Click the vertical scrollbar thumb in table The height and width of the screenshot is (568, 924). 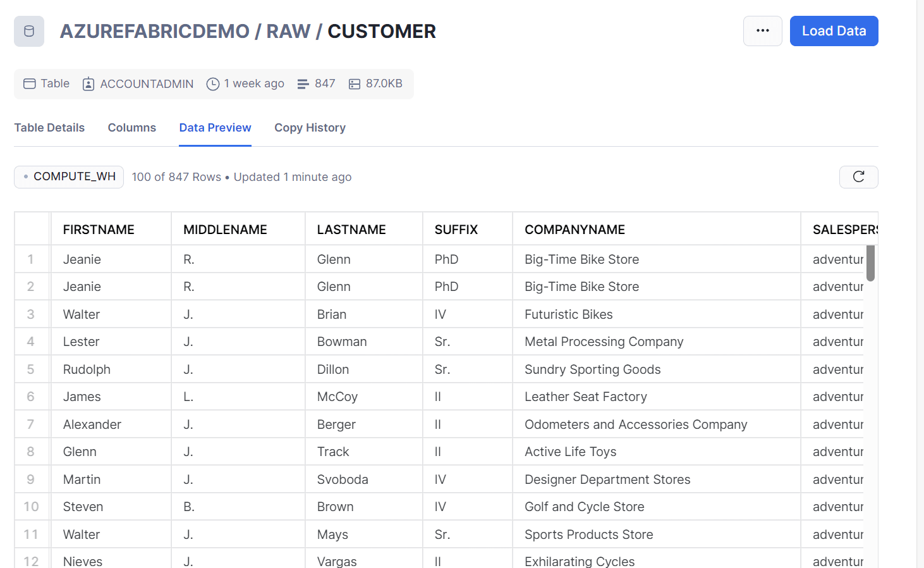[870, 263]
